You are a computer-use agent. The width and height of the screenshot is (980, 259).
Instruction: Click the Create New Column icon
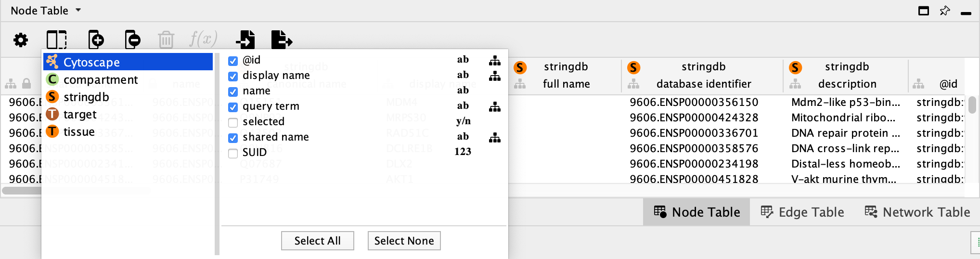point(96,39)
